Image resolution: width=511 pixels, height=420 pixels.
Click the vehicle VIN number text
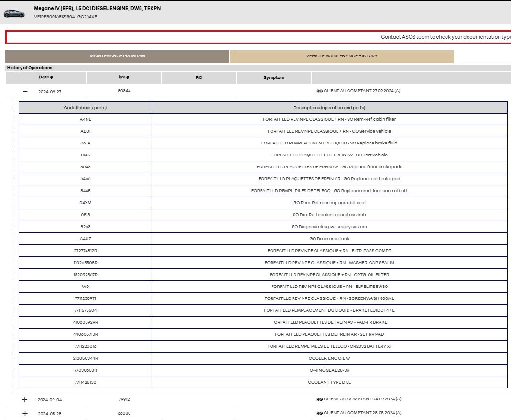click(x=54, y=17)
